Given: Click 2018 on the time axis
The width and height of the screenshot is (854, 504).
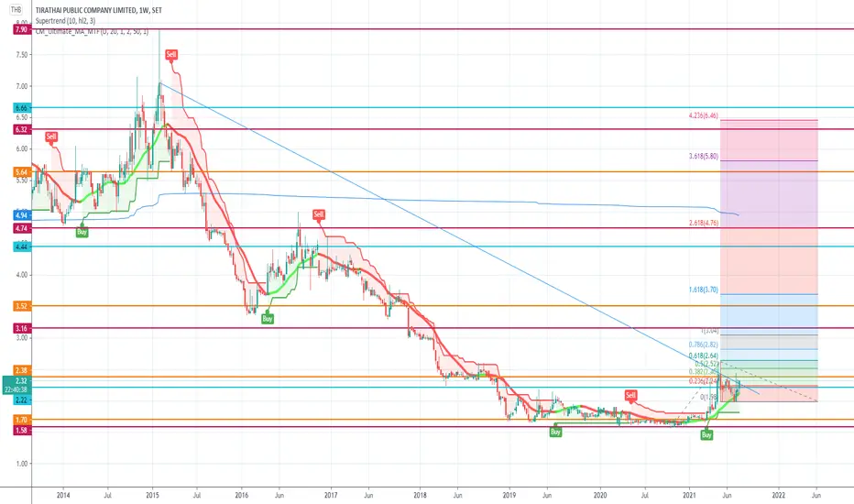Looking at the screenshot, I should [420, 495].
